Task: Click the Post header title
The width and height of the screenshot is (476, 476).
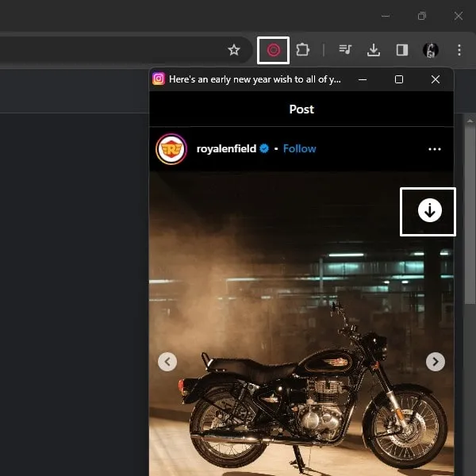Action: (301, 109)
